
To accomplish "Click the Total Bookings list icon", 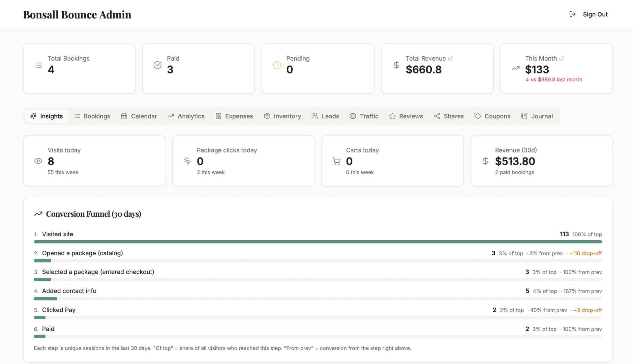I will [38, 65].
